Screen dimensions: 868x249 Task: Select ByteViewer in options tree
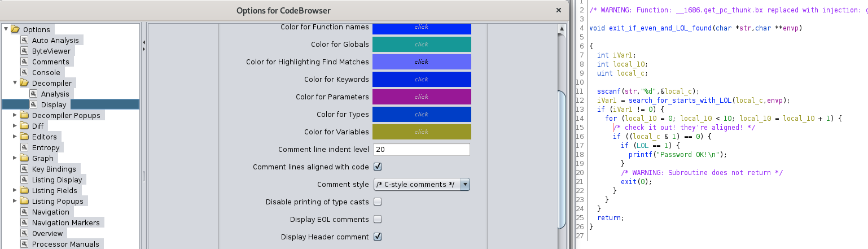[x=51, y=51]
